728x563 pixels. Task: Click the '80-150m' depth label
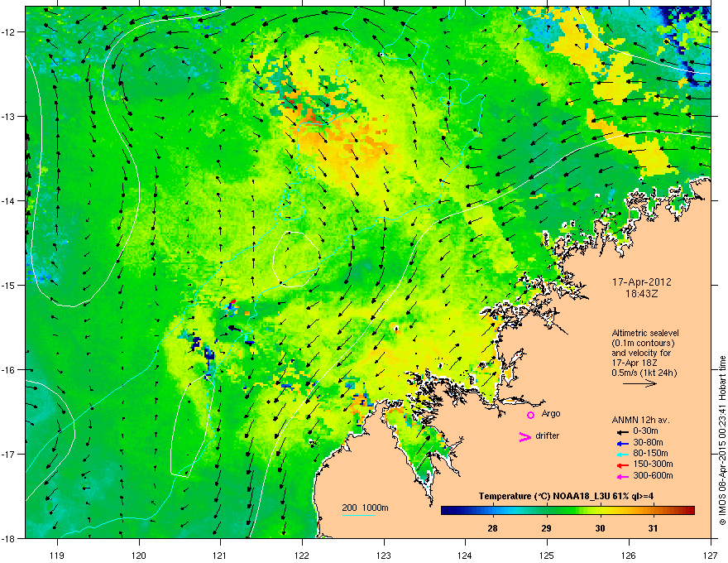(650, 454)
